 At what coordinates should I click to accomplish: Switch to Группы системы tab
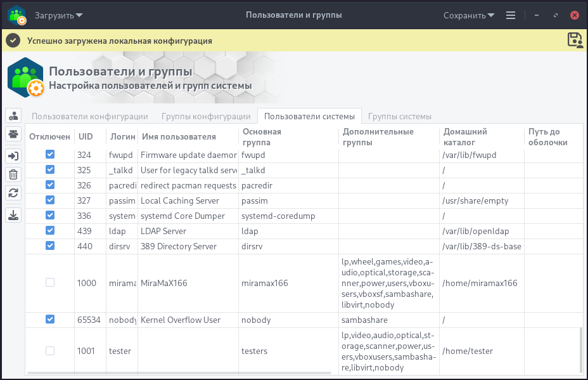400,116
